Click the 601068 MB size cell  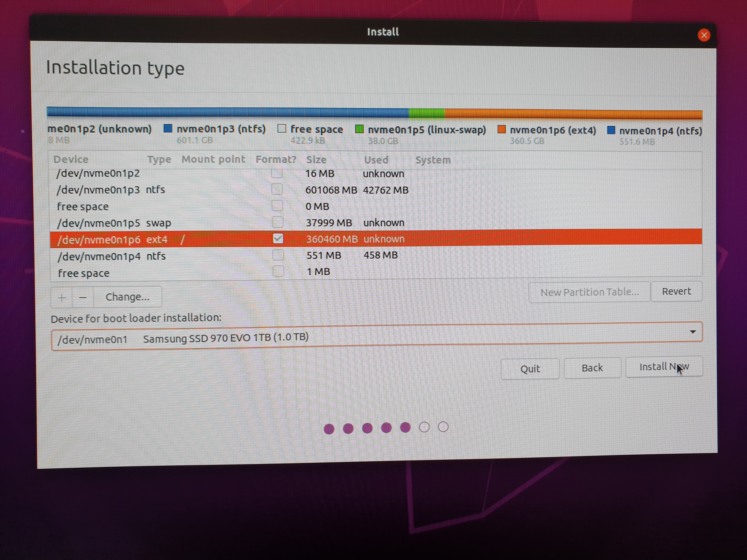[331, 190]
